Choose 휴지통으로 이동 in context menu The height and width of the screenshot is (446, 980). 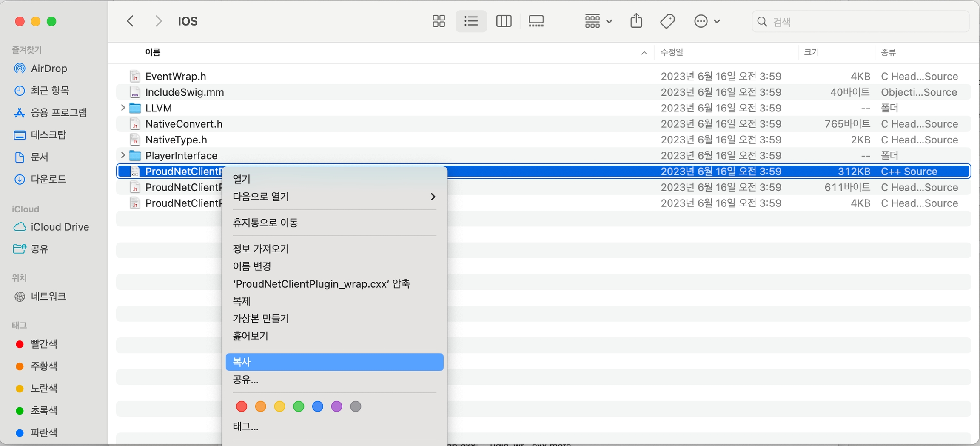tap(265, 223)
